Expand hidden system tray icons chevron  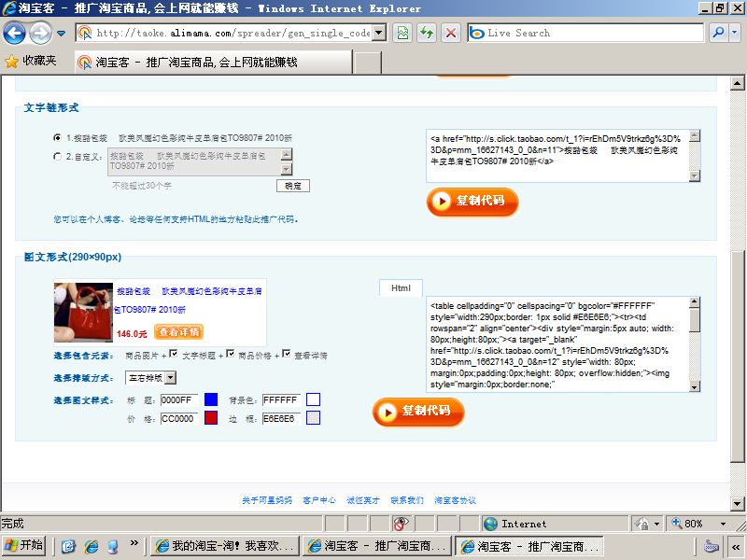click(x=736, y=546)
